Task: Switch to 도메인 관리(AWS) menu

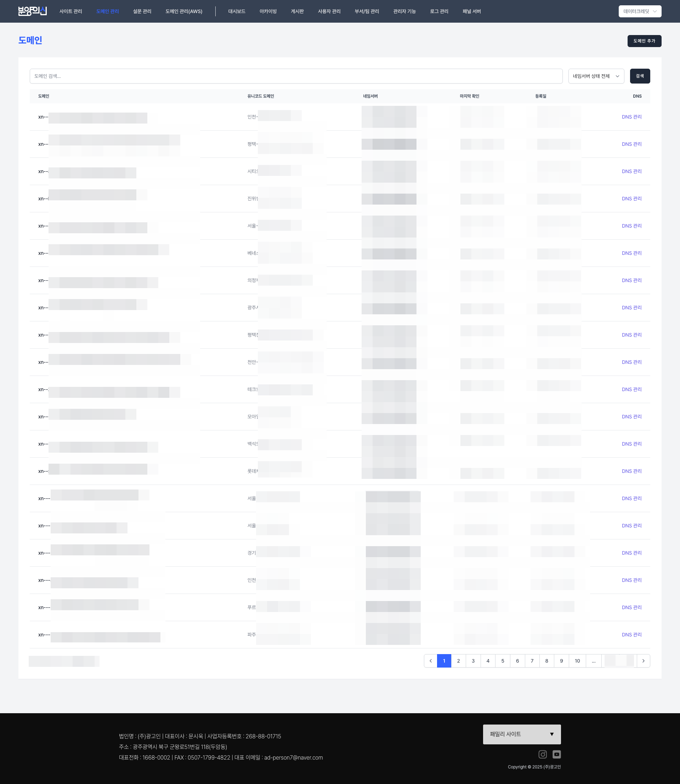Action: click(184, 11)
